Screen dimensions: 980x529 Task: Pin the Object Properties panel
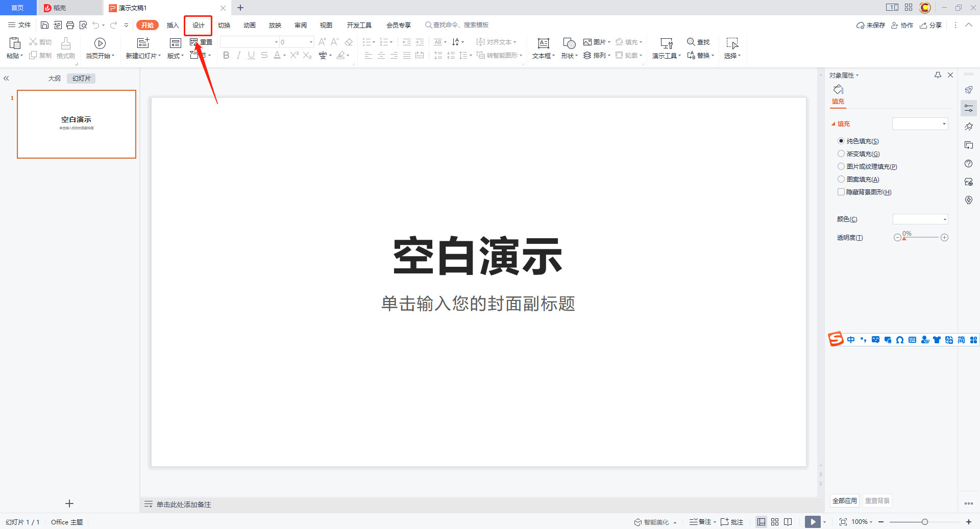pyautogui.click(x=938, y=75)
